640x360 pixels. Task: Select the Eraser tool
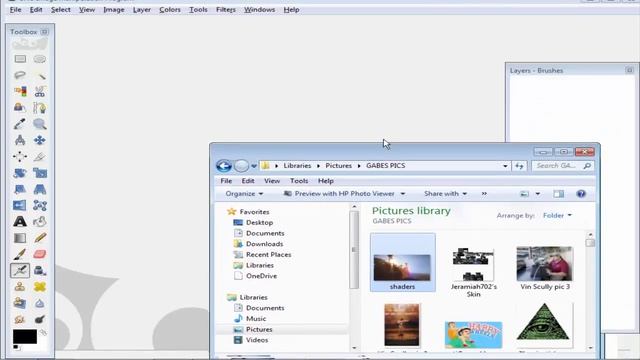click(x=40, y=254)
